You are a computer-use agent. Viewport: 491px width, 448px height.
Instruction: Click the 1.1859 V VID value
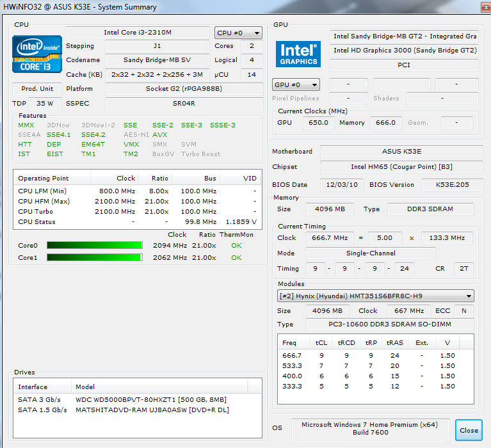241,222
